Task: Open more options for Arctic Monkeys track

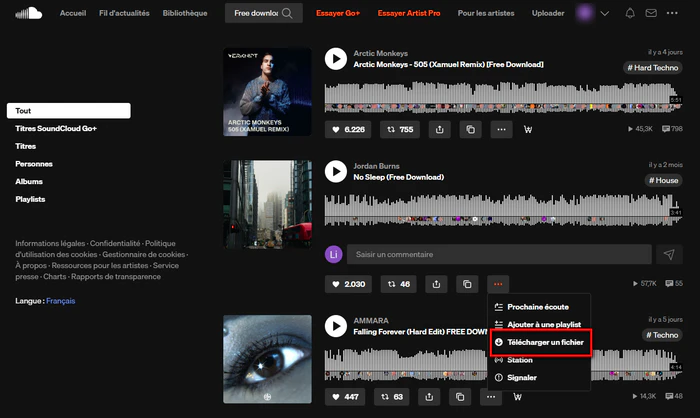Action: (501, 130)
